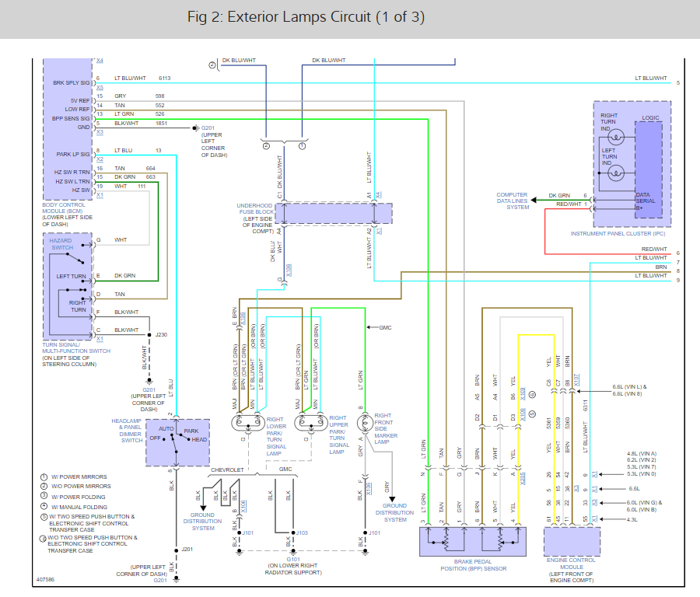700x597 pixels.
Task: Click the HEAD position on dimmer switch
Action: coord(199,439)
